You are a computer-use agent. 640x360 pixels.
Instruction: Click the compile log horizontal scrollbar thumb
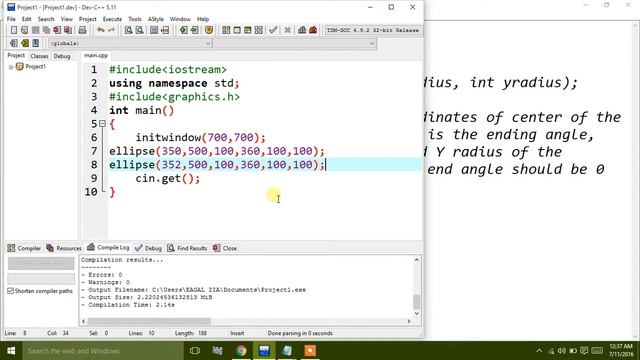[x=149, y=321]
